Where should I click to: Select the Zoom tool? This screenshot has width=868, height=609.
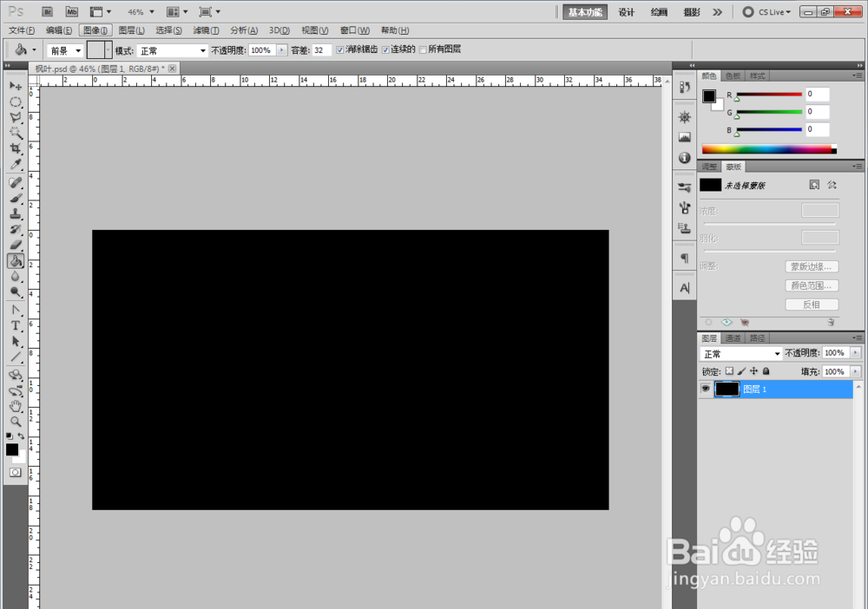(x=16, y=422)
